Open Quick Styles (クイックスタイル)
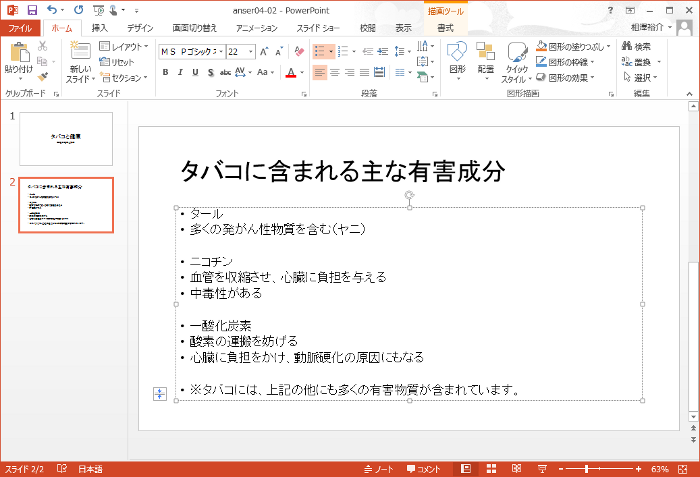Image resolution: width=700 pixels, height=477 pixels. click(x=517, y=63)
